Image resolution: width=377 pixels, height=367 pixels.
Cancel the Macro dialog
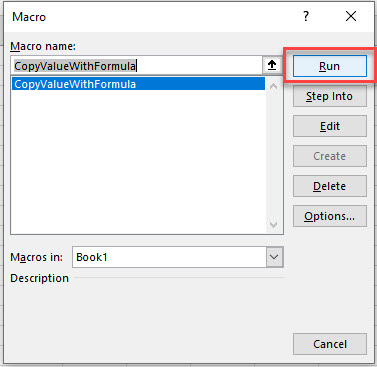pos(330,344)
